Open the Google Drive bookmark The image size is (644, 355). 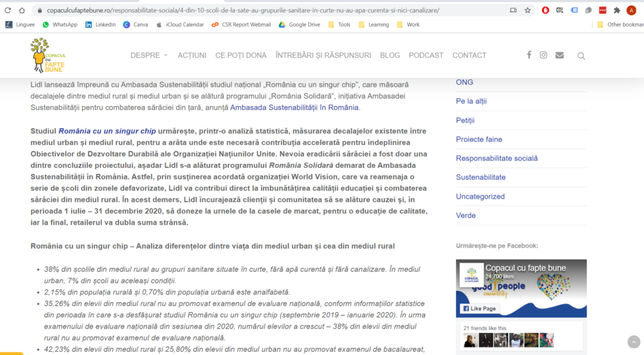click(299, 25)
